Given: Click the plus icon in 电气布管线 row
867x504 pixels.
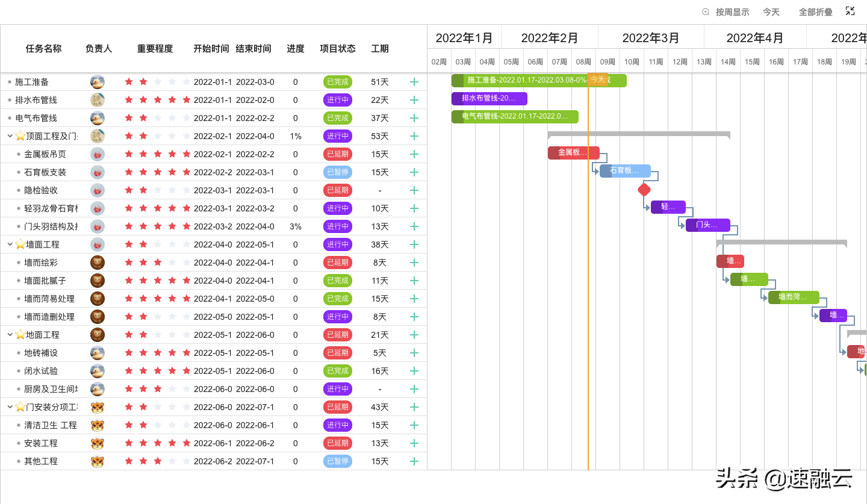Looking at the screenshot, I should point(414,118).
